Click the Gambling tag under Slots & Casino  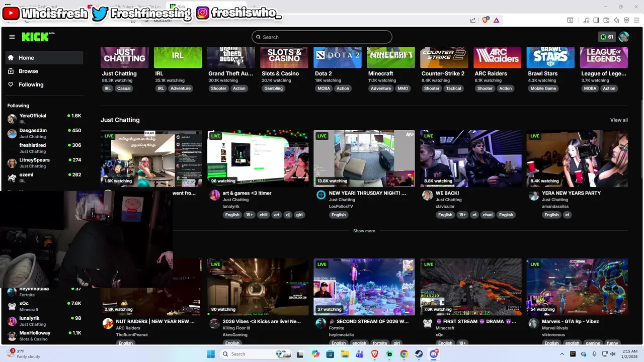pos(273,88)
